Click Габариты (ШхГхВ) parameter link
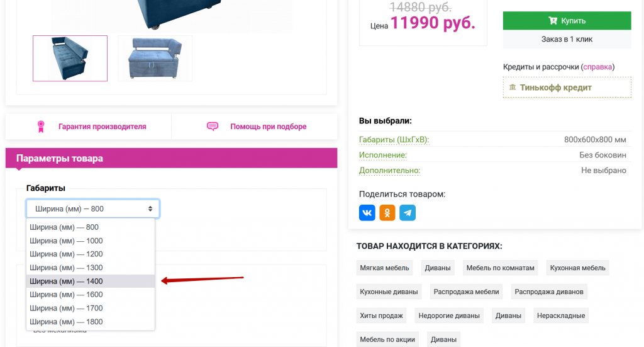Image resolution: width=644 pixels, height=347 pixels. (394, 140)
